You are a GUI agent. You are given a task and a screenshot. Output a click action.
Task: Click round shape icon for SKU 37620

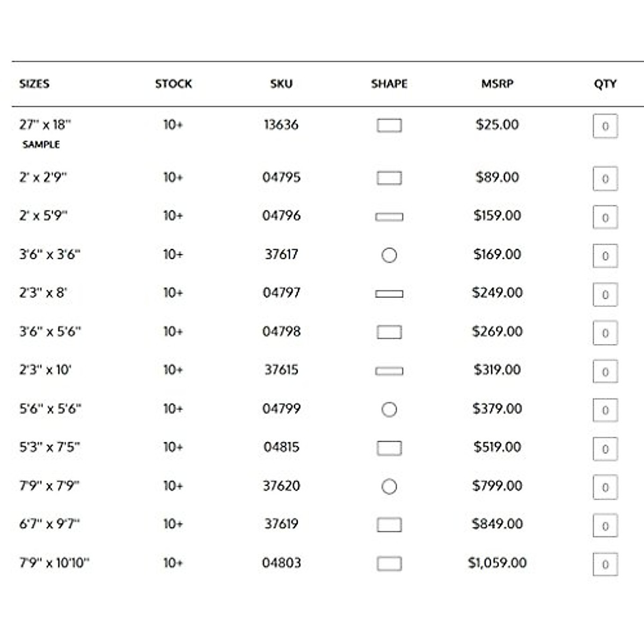coord(389,487)
